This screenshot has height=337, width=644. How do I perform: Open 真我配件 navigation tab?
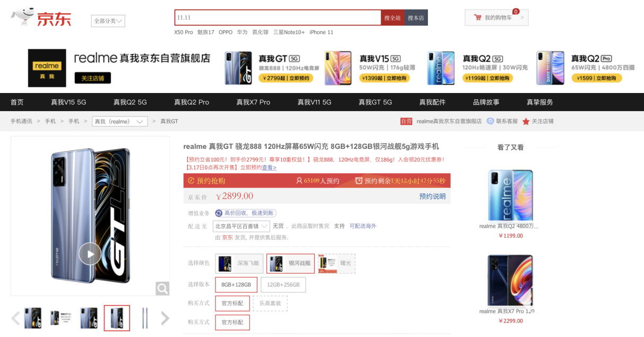433,102
